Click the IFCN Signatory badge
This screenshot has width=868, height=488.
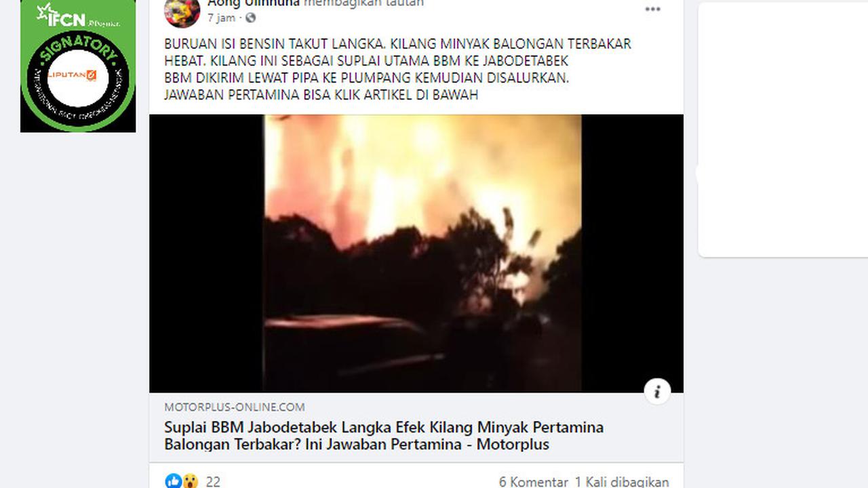point(78,66)
